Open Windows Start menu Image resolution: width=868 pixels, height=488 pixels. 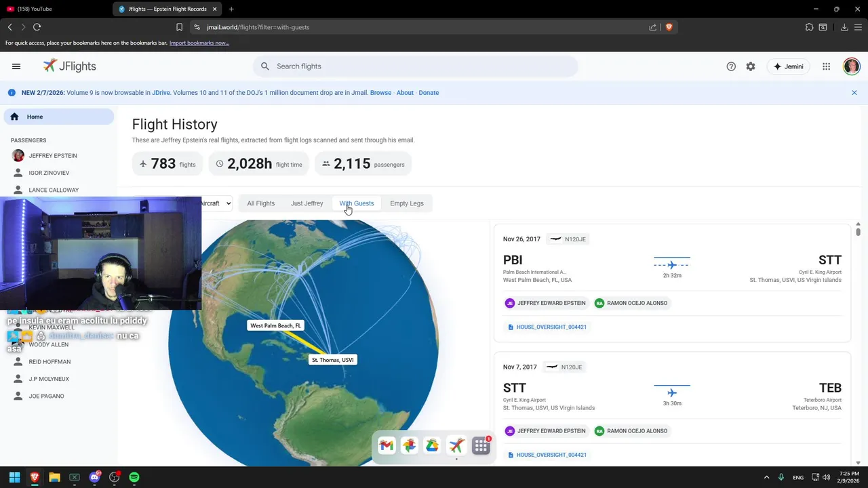14,477
